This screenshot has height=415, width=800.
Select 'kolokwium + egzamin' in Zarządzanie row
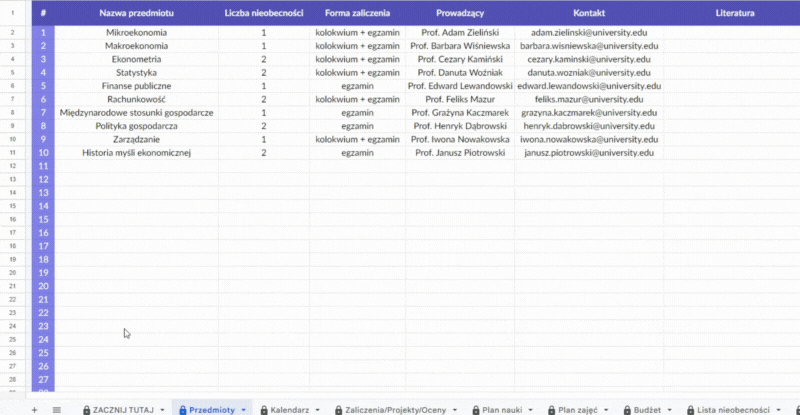357,139
